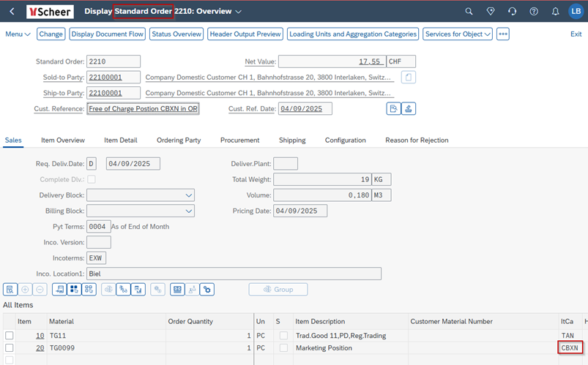The height and width of the screenshot is (365, 588).
Task: Open the Shipping tab
Action: (x=292, y=140)
